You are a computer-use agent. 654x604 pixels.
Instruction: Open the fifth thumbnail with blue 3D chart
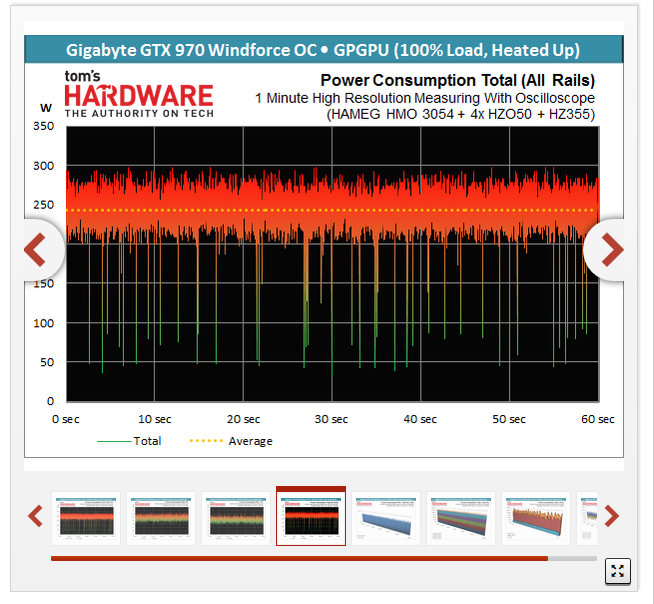(386, 518)
